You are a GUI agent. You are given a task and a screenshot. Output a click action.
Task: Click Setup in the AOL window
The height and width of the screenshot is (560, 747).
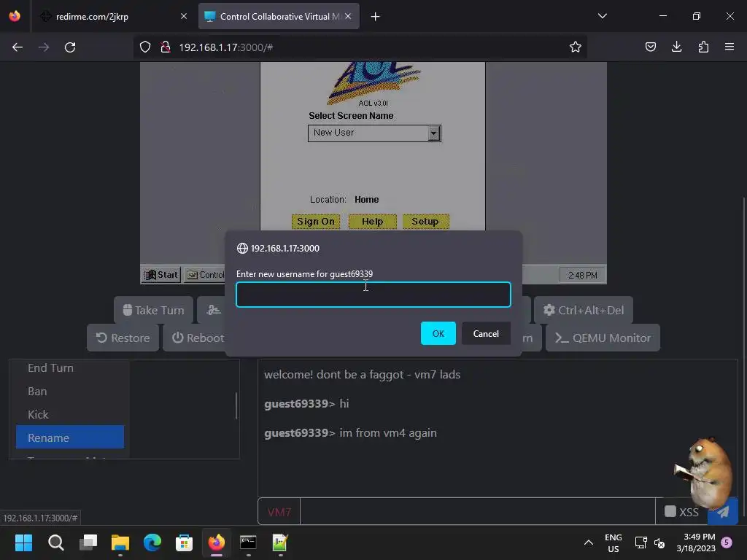425,222
